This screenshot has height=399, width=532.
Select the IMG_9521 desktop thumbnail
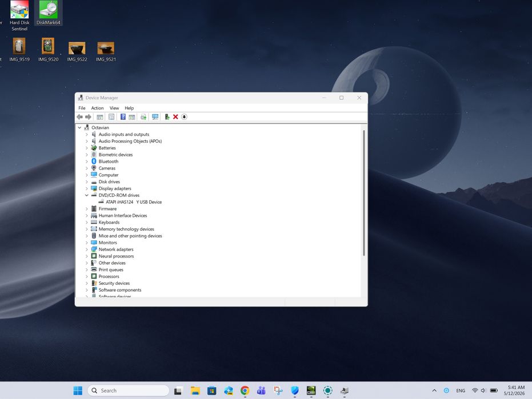click(x=106, y=51)
